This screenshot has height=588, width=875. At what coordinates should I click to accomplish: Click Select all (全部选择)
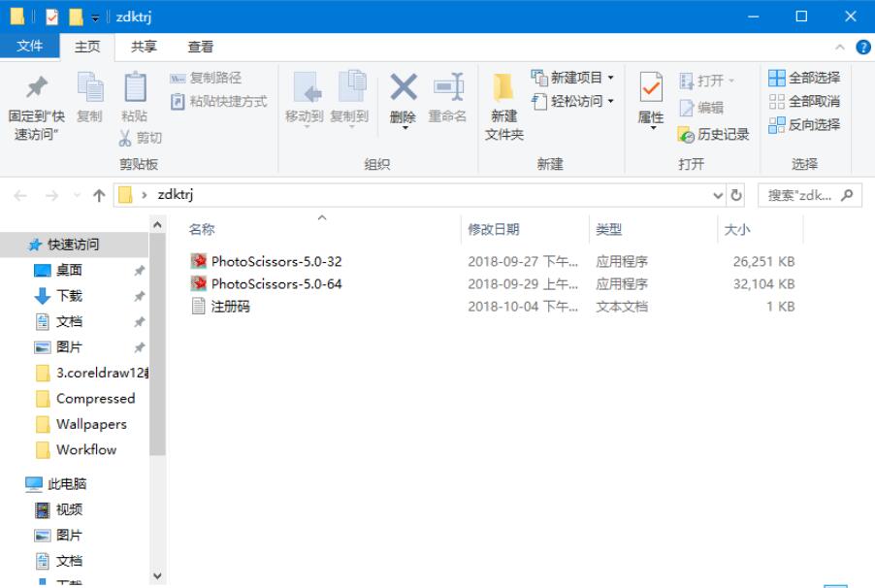pos(804,78)
